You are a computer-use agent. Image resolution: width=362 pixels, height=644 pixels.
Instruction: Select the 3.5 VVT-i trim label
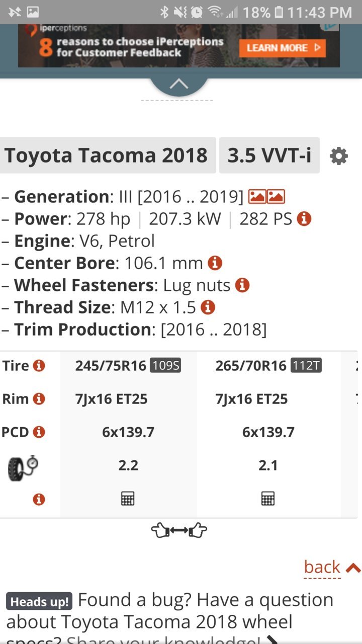coord(269,155)
